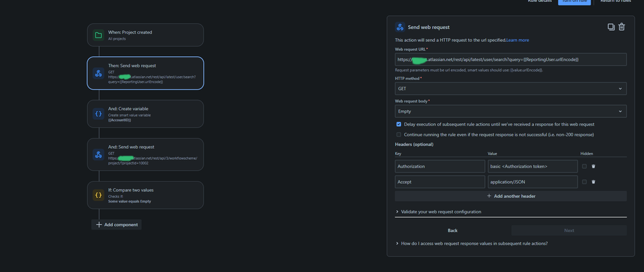
Task: Mark the Accept header as Hidden
Action: pyautogui.click(x=584, y=182)
